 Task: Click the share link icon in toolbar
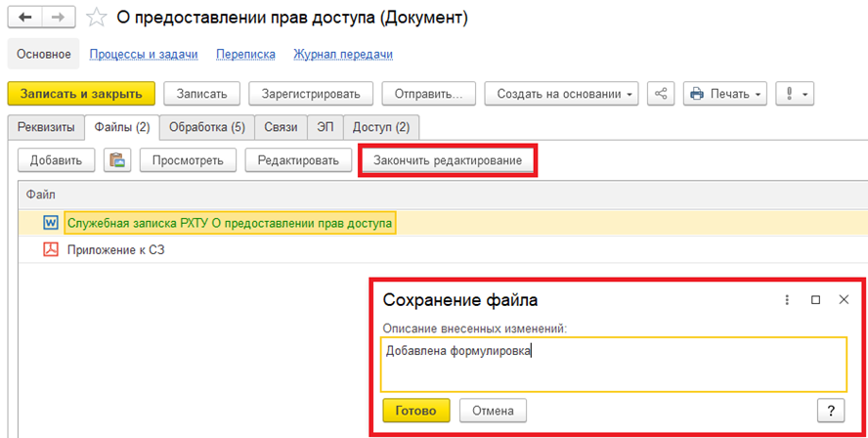[x=662, y=94]
